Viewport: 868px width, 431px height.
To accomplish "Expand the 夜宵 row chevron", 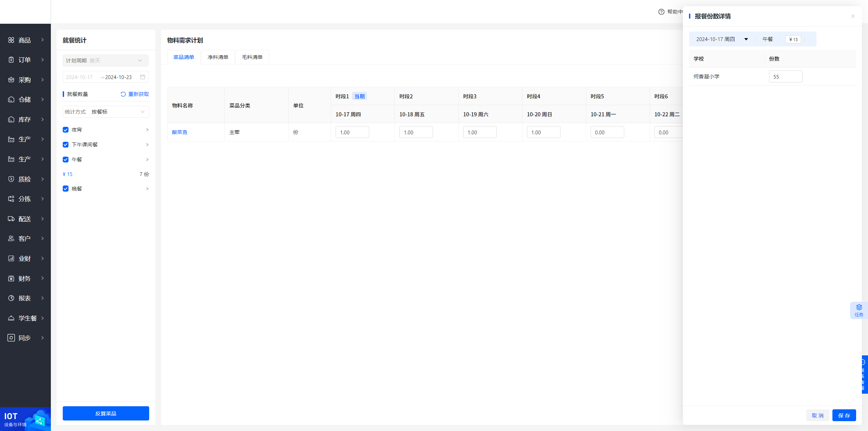I will 147,130.
